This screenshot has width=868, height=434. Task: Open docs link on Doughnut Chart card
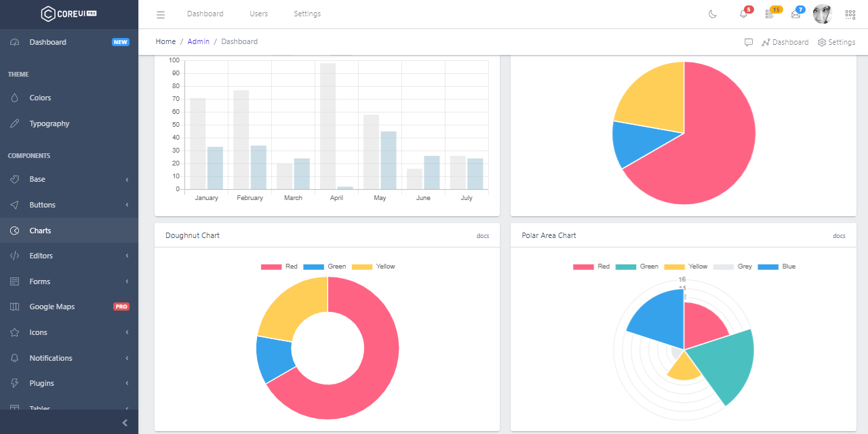[483, 236]
